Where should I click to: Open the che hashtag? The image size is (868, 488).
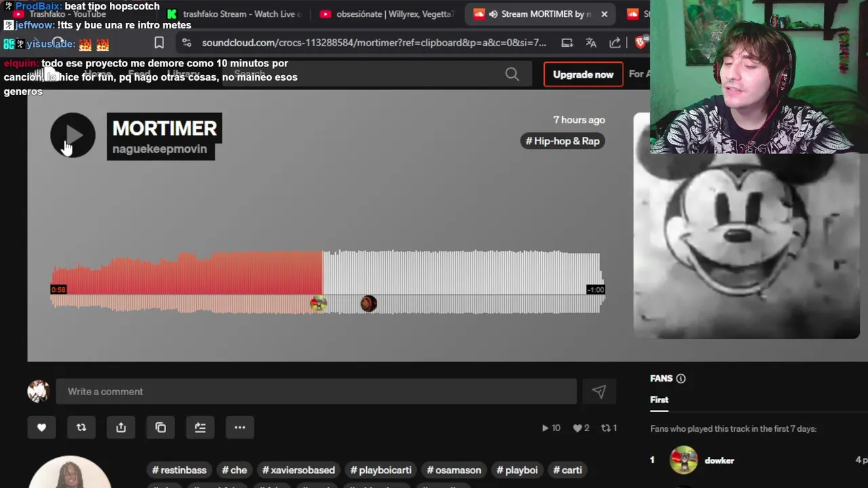(x=234, y=470)
